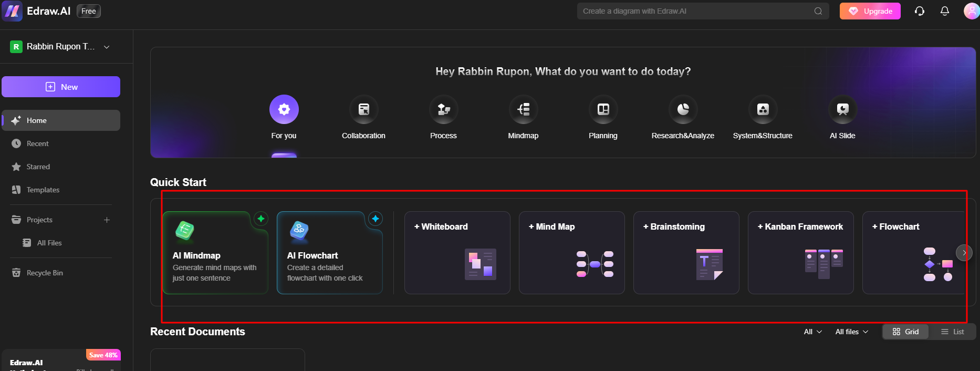
Task: Open AI Mindmap generator card
Action: pyautogui.click(x=215, y=253)
